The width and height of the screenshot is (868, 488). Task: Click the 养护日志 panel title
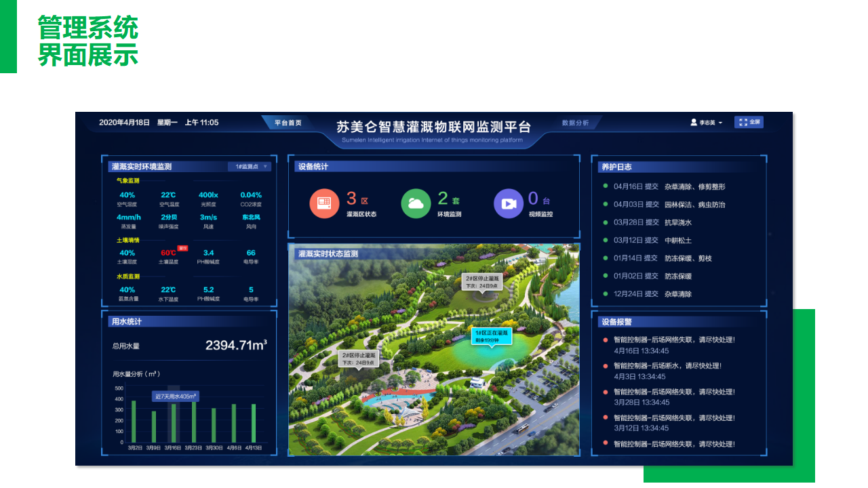(x=616, y=167)
